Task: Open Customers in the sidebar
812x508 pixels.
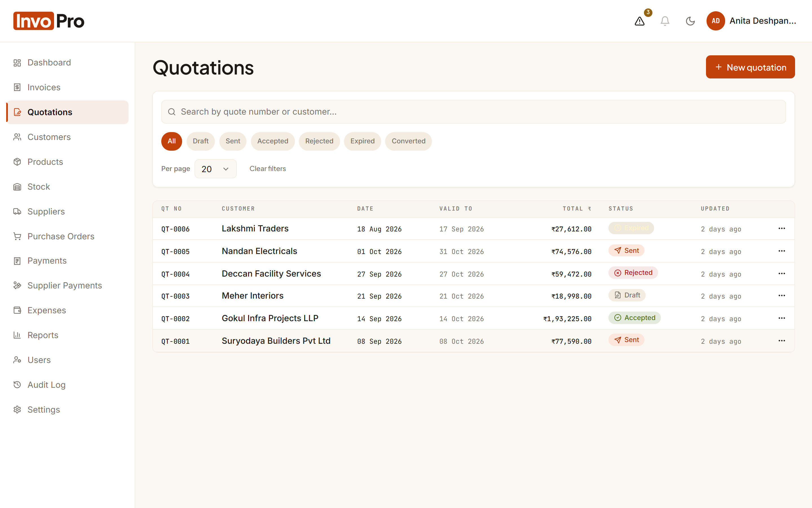Action: (67, 137)
